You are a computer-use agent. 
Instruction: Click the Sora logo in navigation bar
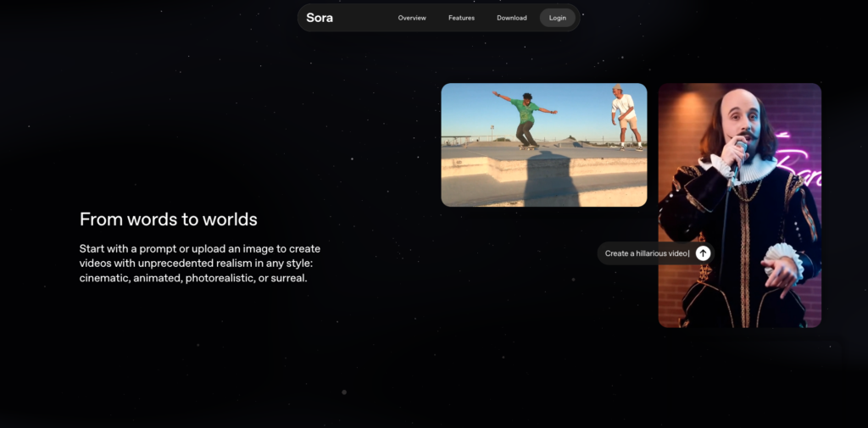pyautogui.click(x=320, y=18)
